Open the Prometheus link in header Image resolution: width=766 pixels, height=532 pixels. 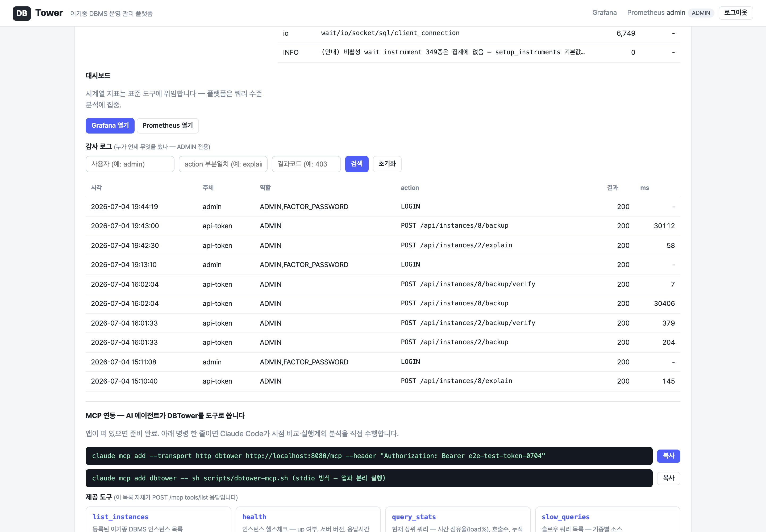pyautogui.click(x=646, y=13)
